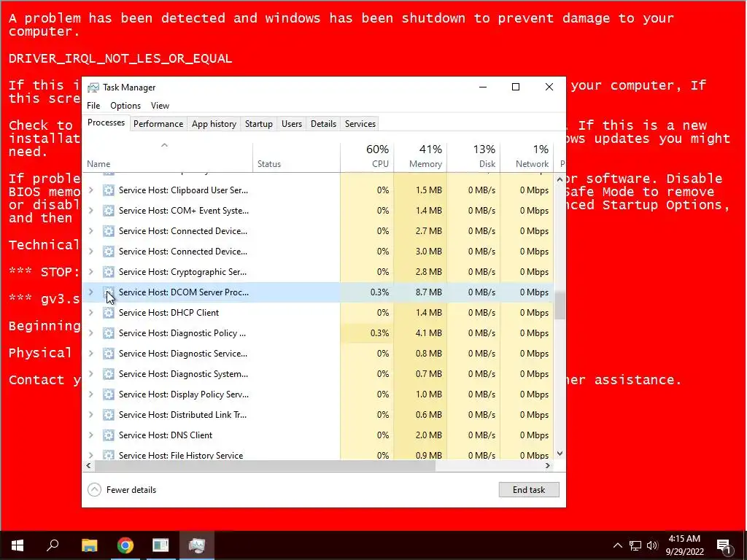
Task: Click the gear icon of Cryptographic Services row
Action: [109, 272]
